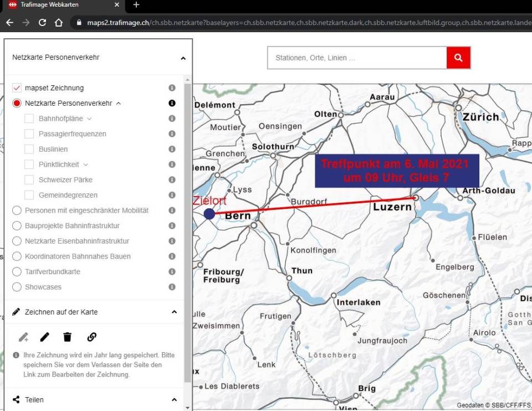Select Personen mit eingeschränkter Mobilität radio

pos(17,210)
